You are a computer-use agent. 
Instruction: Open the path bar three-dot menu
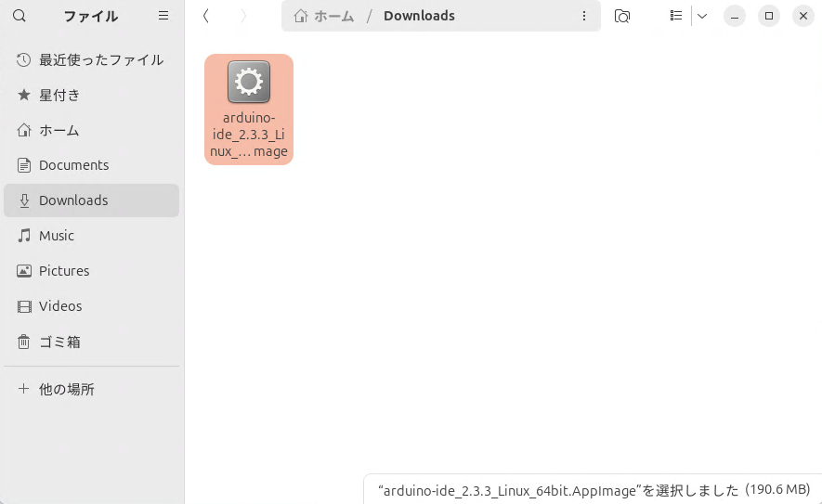click(584, 16)
